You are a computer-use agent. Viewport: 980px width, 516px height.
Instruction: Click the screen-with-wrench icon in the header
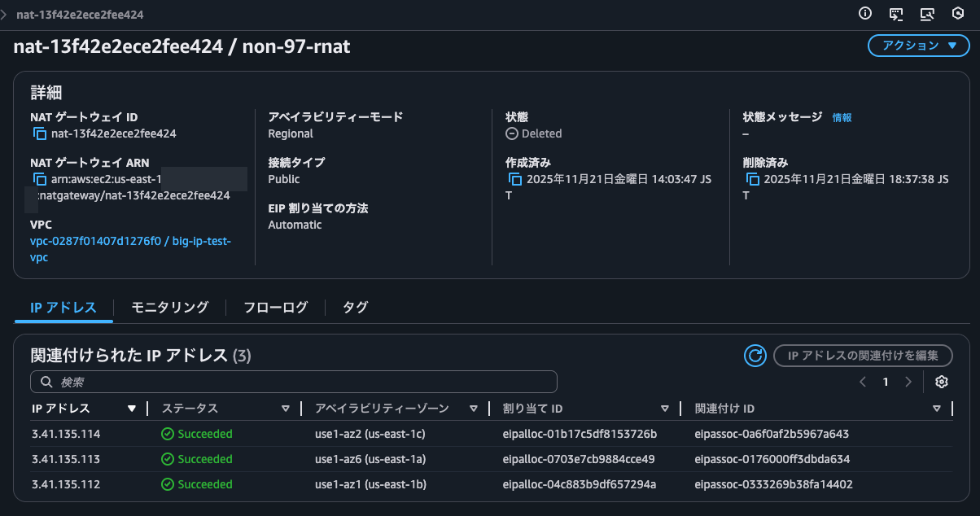(x=929, y=14)
